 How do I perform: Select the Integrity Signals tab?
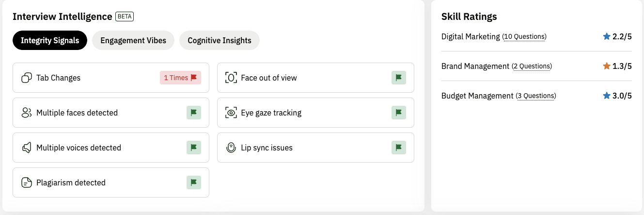(50, 40)
